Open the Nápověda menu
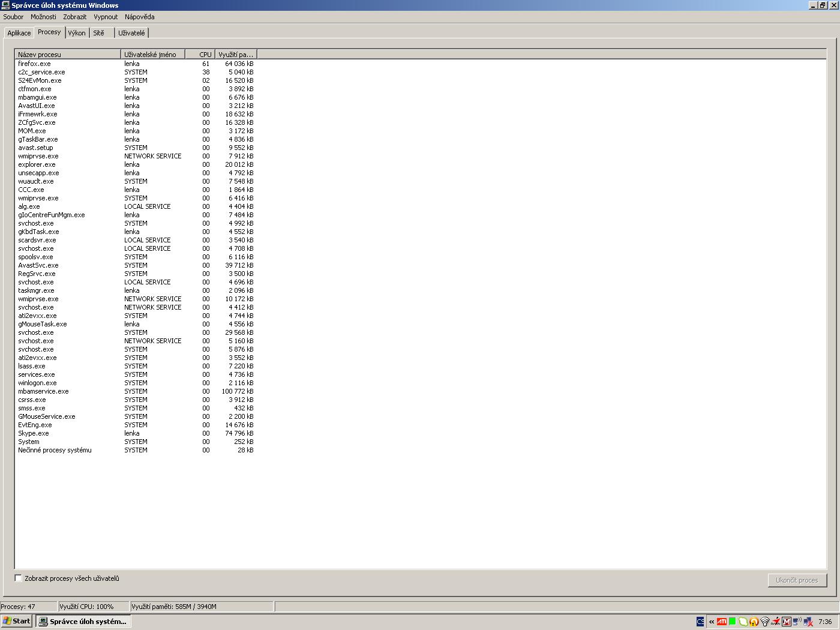The height and width of the screenshot is (630, 840). tap(139, 17)
